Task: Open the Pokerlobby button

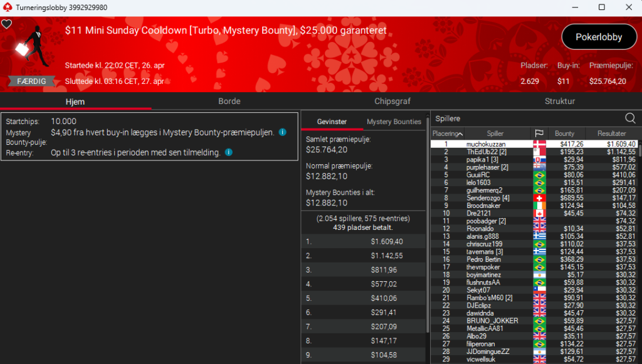Action: (599, 37)
